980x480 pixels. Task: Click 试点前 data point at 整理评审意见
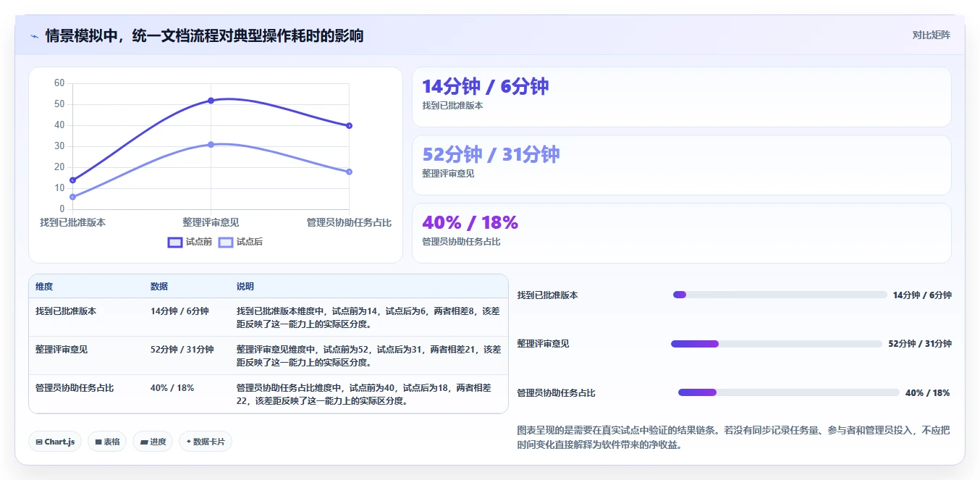point(211,101)
